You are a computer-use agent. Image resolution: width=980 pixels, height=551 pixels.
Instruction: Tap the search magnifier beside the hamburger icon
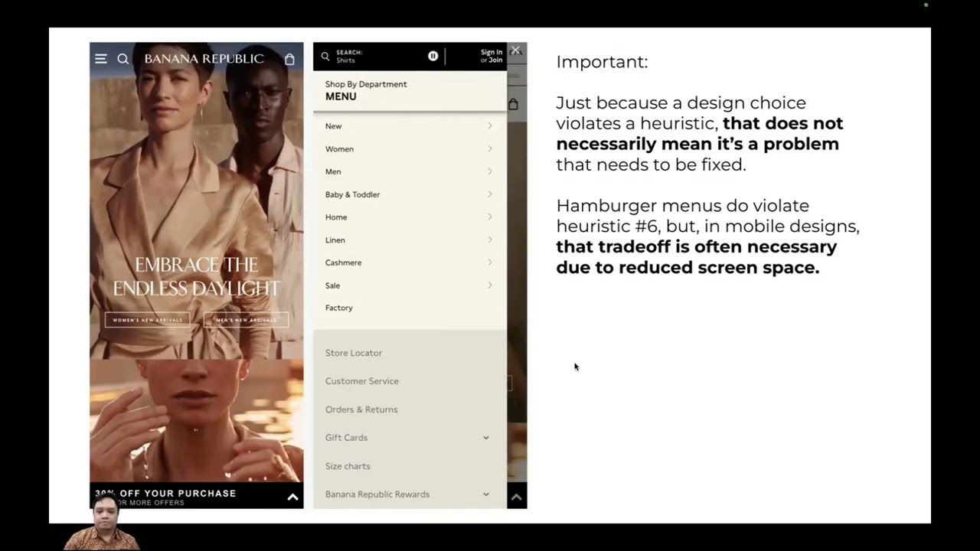point(122,59)
